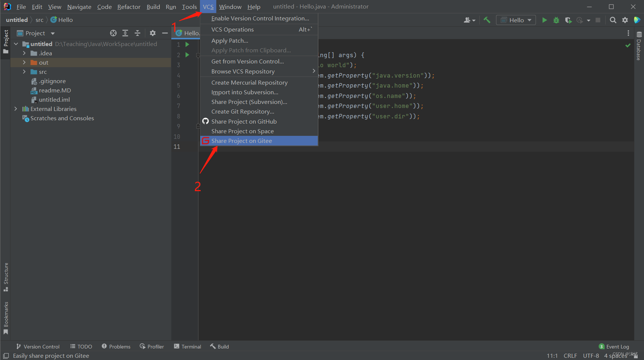This screenshot has height=360, width=644.
Task: Open Version Control tool window
Action: click(38, 346)
